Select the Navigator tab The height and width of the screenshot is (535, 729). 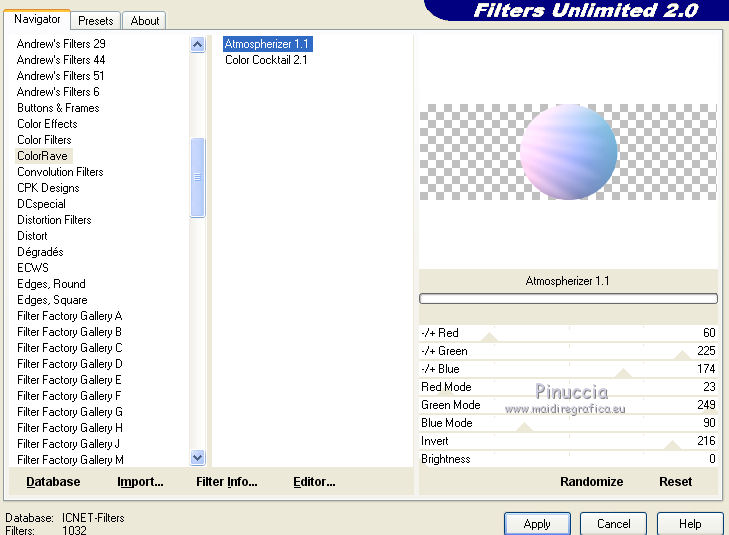(x=37, y=19)
